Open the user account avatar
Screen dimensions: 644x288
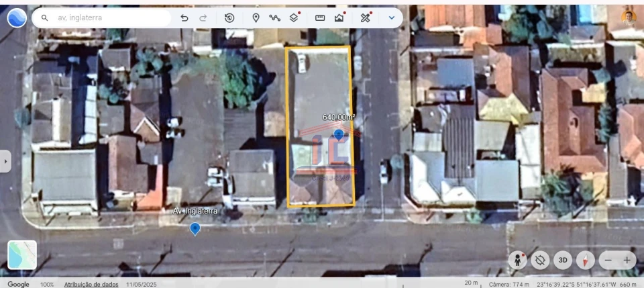coord(629,17)
